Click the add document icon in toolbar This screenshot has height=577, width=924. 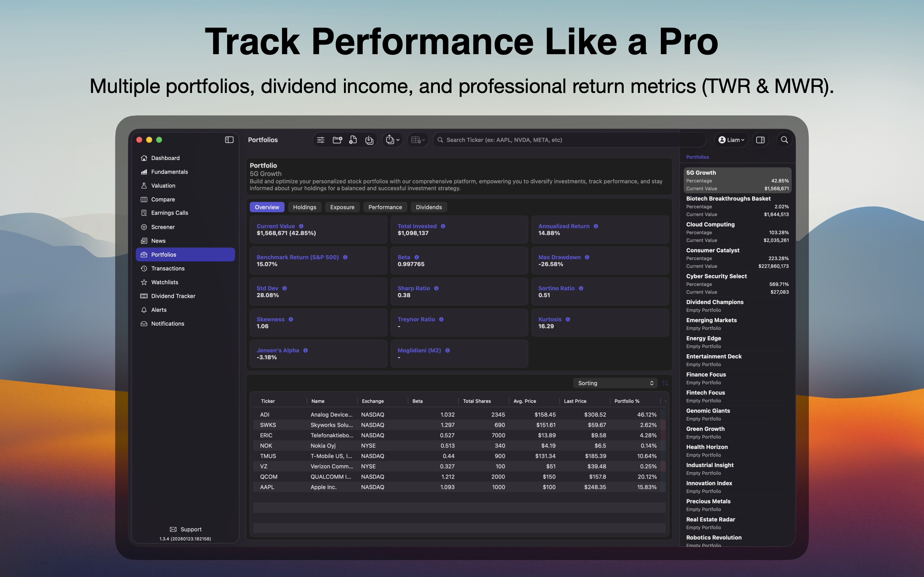pos(353,140)
